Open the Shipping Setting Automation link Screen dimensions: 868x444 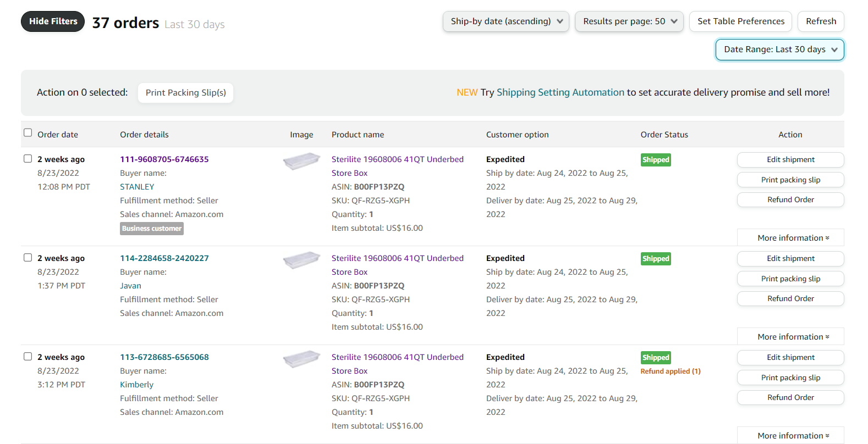point(560,92)
